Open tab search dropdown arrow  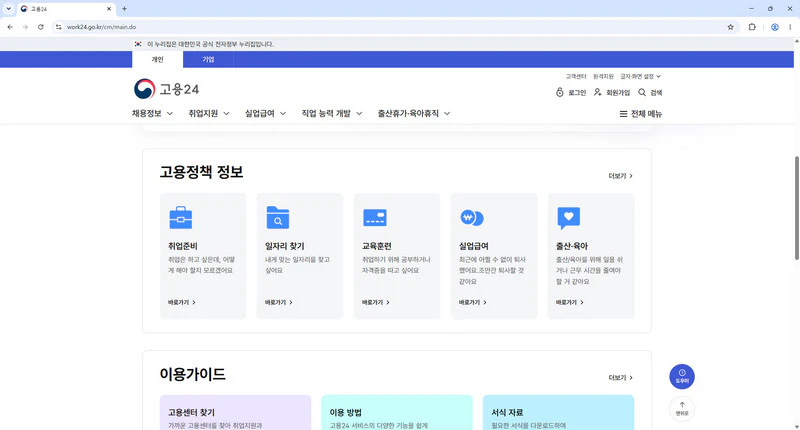[x=8, y=9]
